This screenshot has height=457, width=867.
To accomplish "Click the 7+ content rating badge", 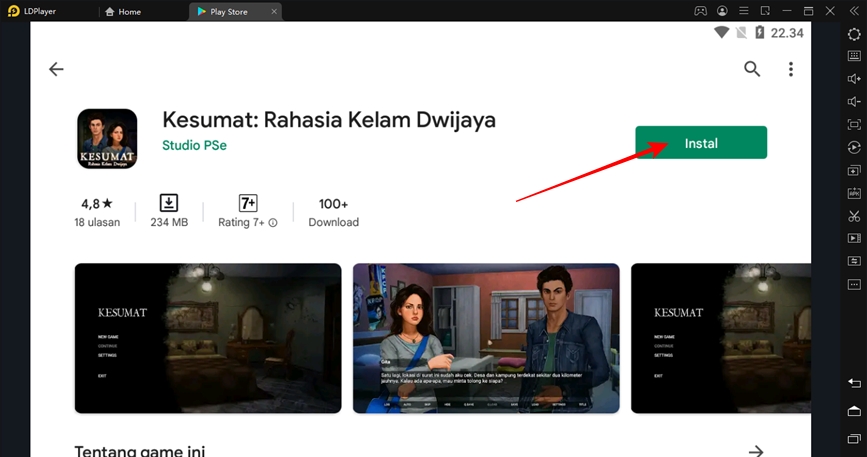I will pyautogui.click(x=248, y=203).
